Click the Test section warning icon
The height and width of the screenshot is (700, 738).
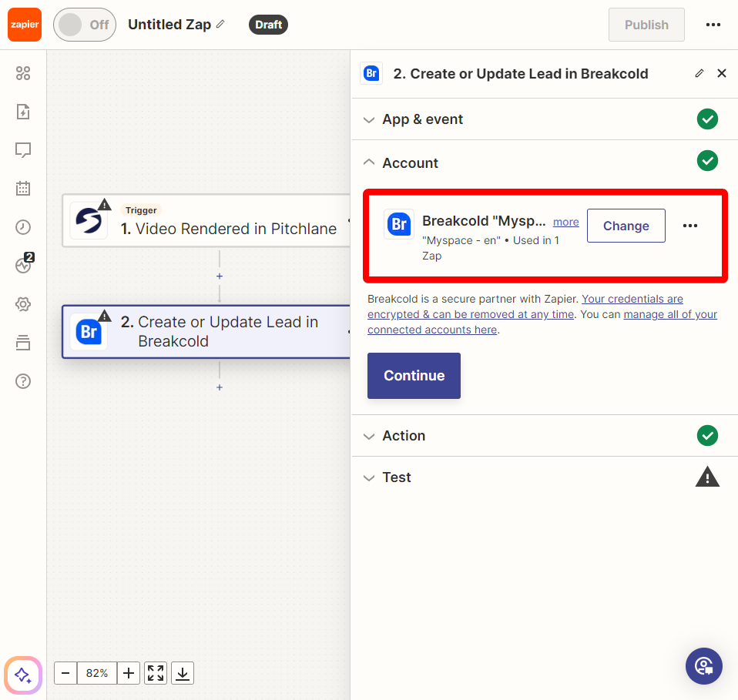pos(707,477)
